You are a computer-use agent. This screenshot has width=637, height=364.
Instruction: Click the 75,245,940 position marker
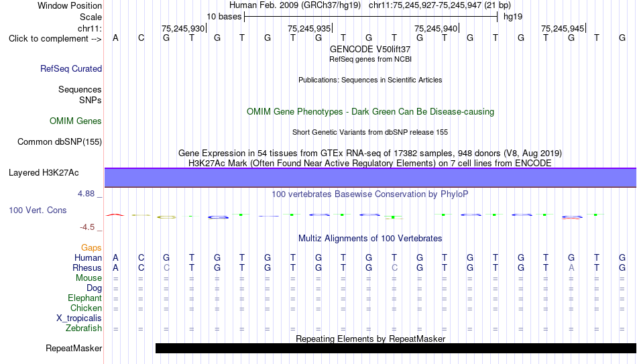[x=436, y=28]
